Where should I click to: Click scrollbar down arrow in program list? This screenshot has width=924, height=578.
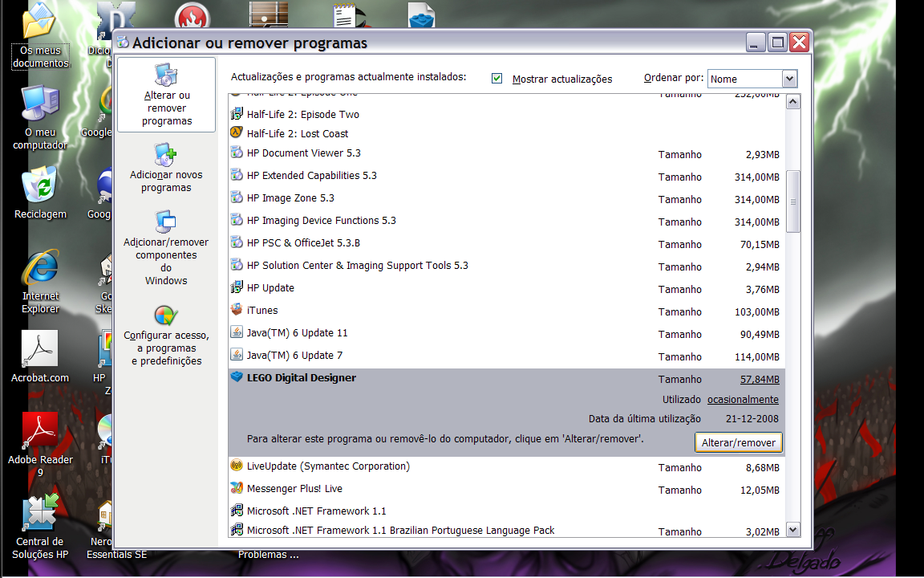[x=793, y=530]
